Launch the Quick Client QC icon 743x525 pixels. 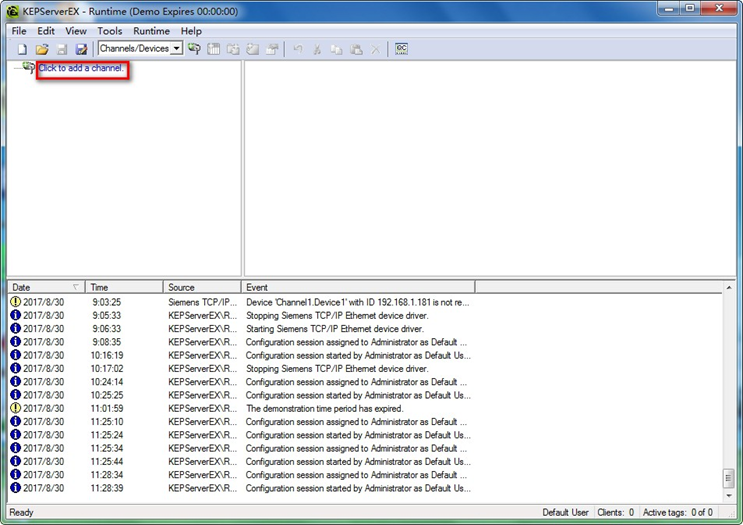pos(401,48)
